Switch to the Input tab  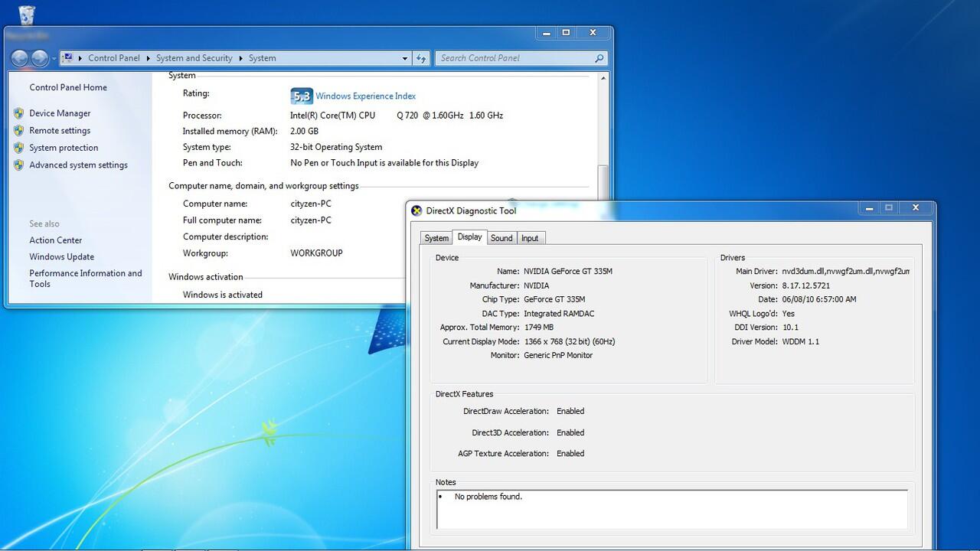coord(530,238)
